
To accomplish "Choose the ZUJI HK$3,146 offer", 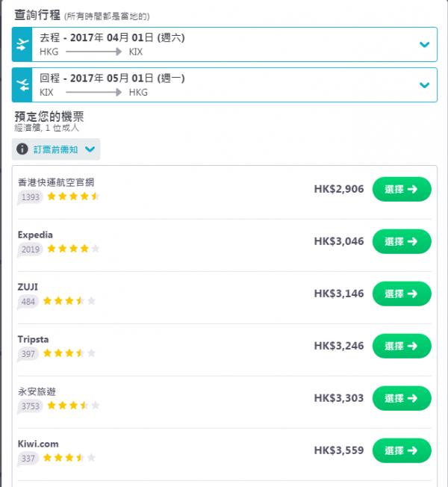I will tap(401, 294).
